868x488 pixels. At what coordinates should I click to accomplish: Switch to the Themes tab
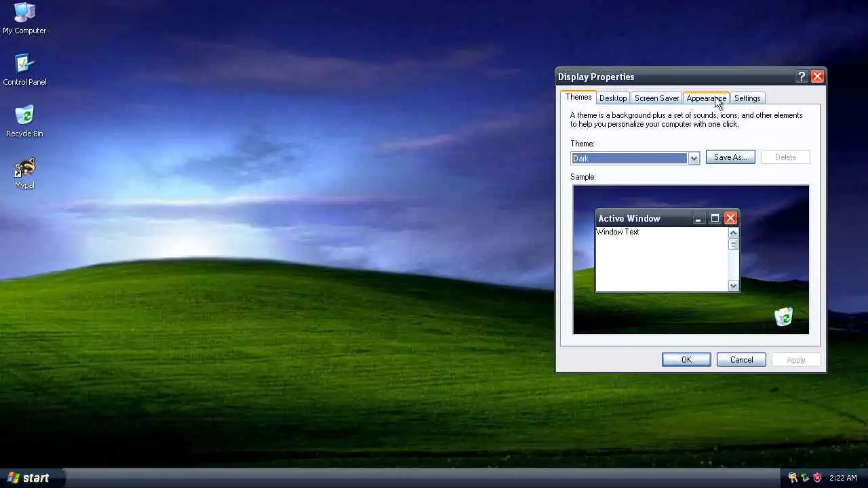578,97
